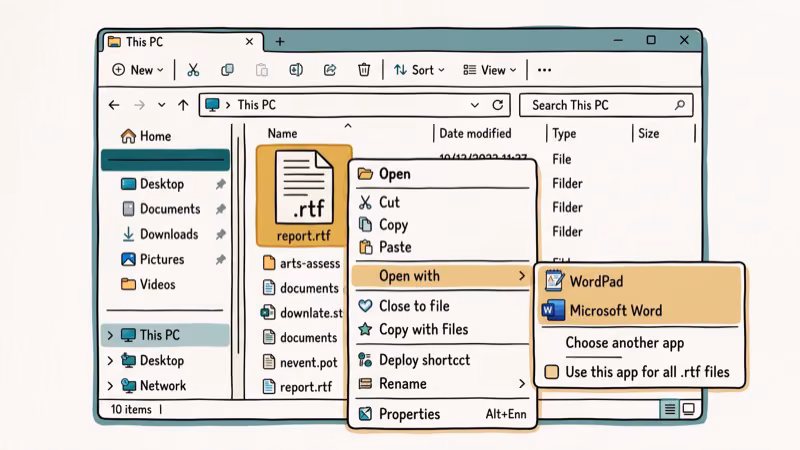Viewport: 800px width, 450px height.
Task: Select the small report.rtf list row
Action: pos(297,387)
